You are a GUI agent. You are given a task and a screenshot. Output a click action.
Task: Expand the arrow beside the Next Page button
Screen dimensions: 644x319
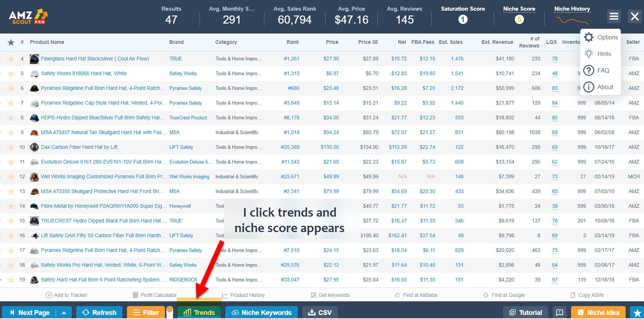[64, 312]
